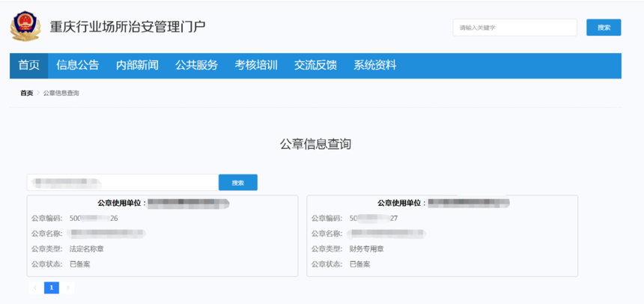Go to the next results page arrow
The height and width of the screenshot is (304, 644).
pos(67,288)
